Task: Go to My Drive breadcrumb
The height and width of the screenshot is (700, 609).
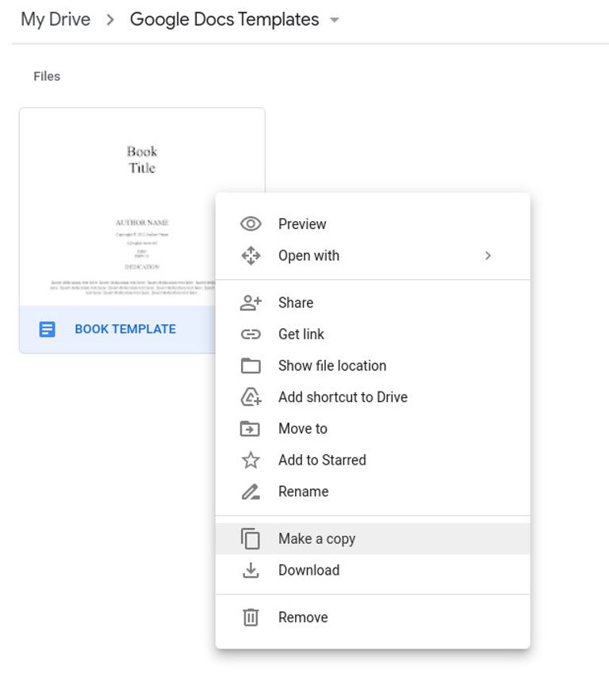Action: (x=56, y=20)
